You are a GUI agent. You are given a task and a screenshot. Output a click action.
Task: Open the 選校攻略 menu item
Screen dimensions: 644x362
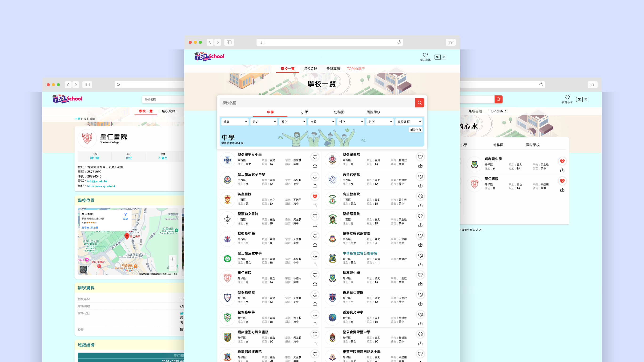(311, 68)
